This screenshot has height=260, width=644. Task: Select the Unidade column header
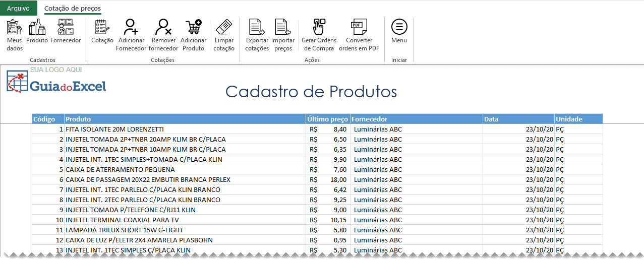tap(579, 119)
